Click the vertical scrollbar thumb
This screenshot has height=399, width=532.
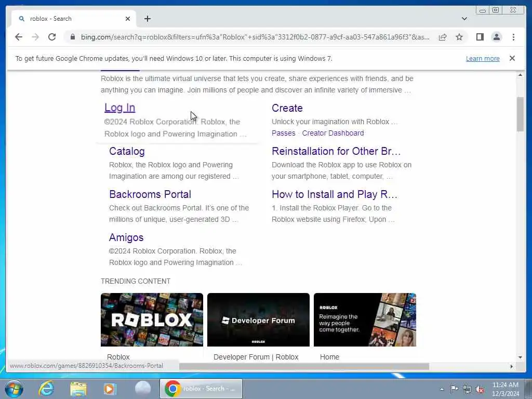pyautogui.click(x=520, y=114)
